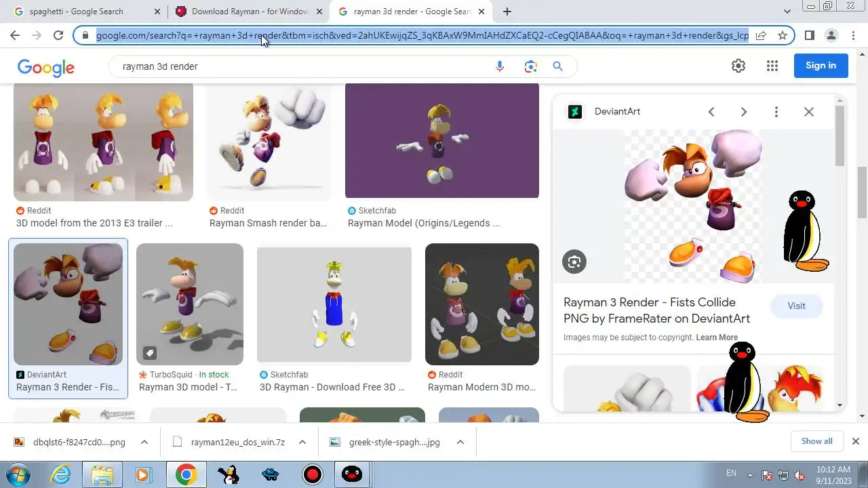Expand options for rayman12eu_dos_win.7z download
Screen dimensions: 868x488
click(302, 442)
